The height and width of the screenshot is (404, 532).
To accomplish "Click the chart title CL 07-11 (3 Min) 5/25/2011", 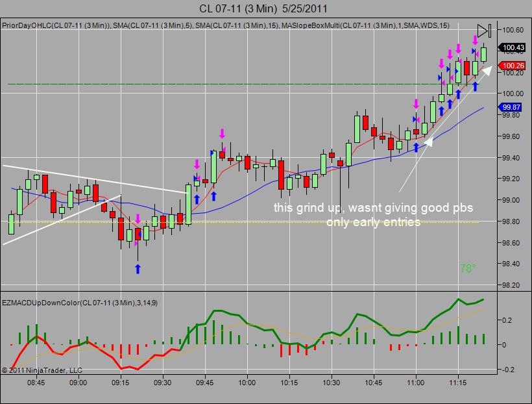I will pos(263,8).
